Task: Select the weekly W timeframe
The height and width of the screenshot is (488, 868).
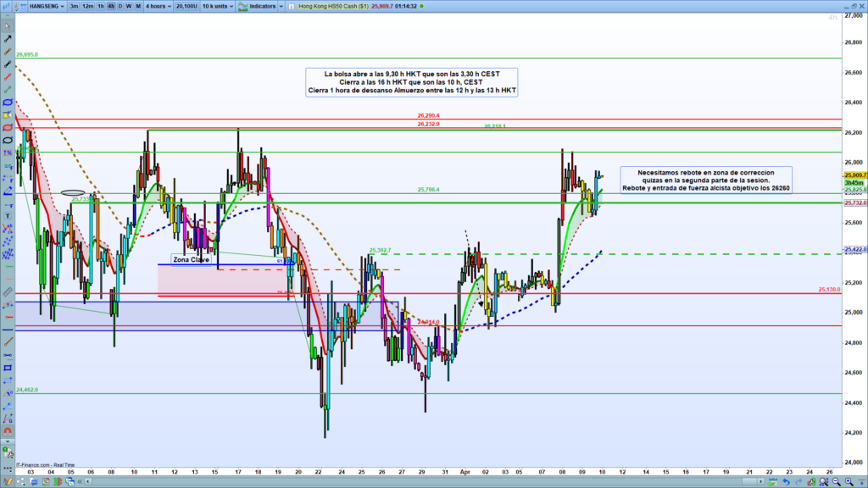Action: pos(129,6)
